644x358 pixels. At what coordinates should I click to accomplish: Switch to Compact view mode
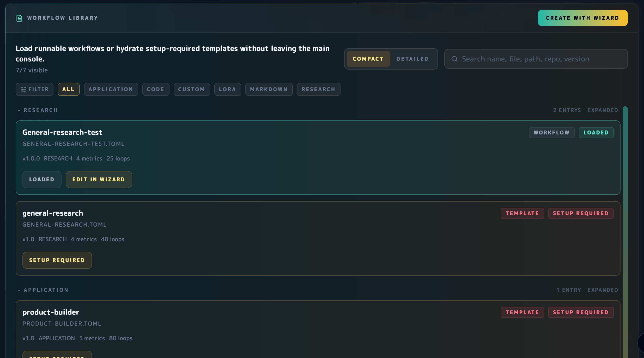368,59
